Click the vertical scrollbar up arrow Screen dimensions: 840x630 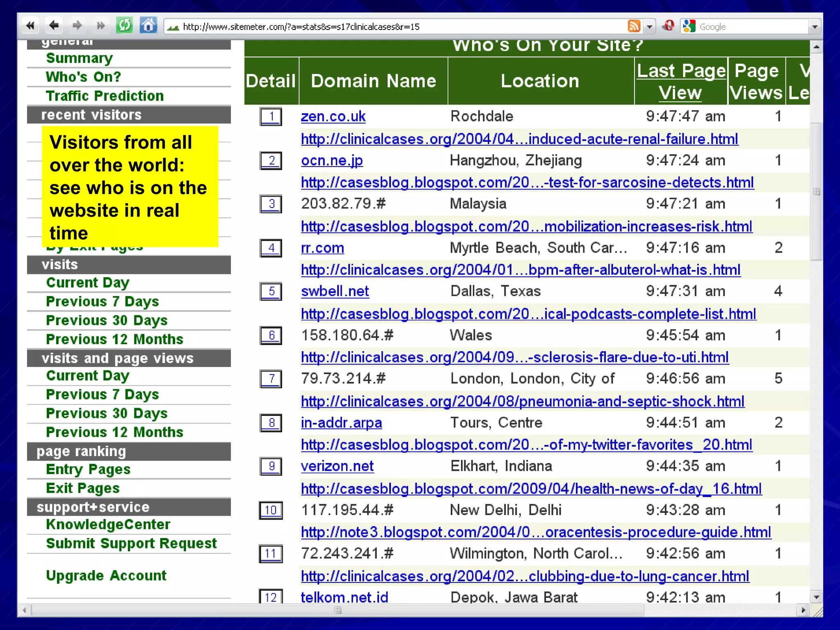(x=817, y=47)
